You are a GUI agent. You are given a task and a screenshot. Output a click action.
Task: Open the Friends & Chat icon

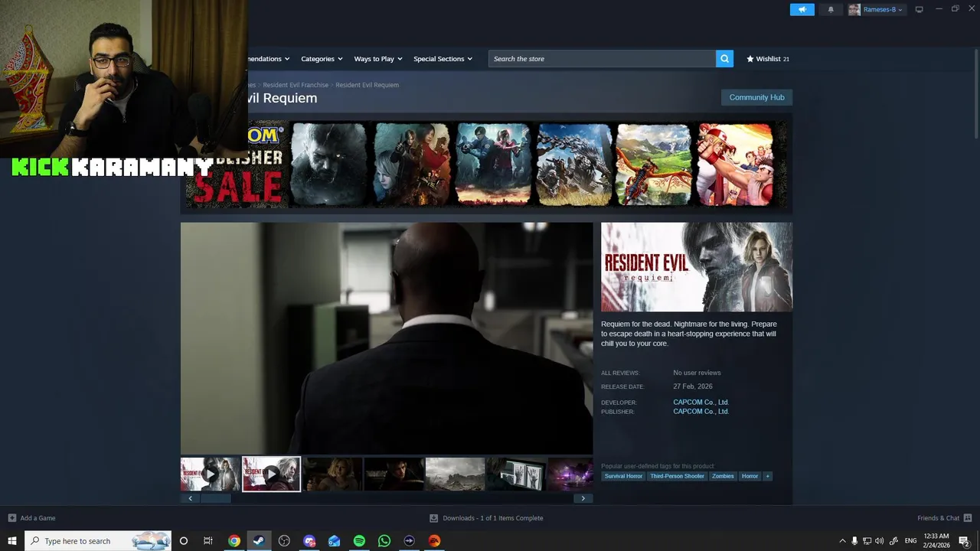(968, 518)
